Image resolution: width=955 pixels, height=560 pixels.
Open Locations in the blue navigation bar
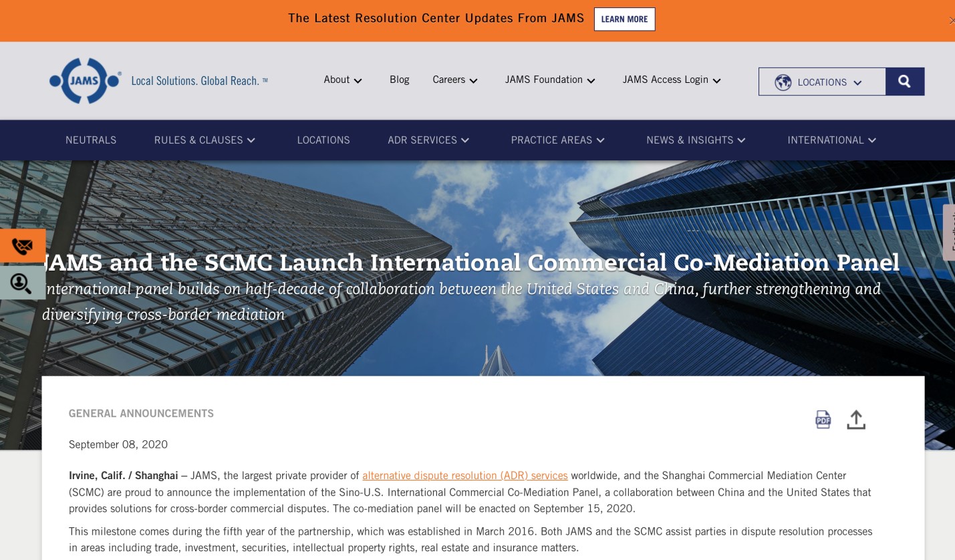point(323,140)
